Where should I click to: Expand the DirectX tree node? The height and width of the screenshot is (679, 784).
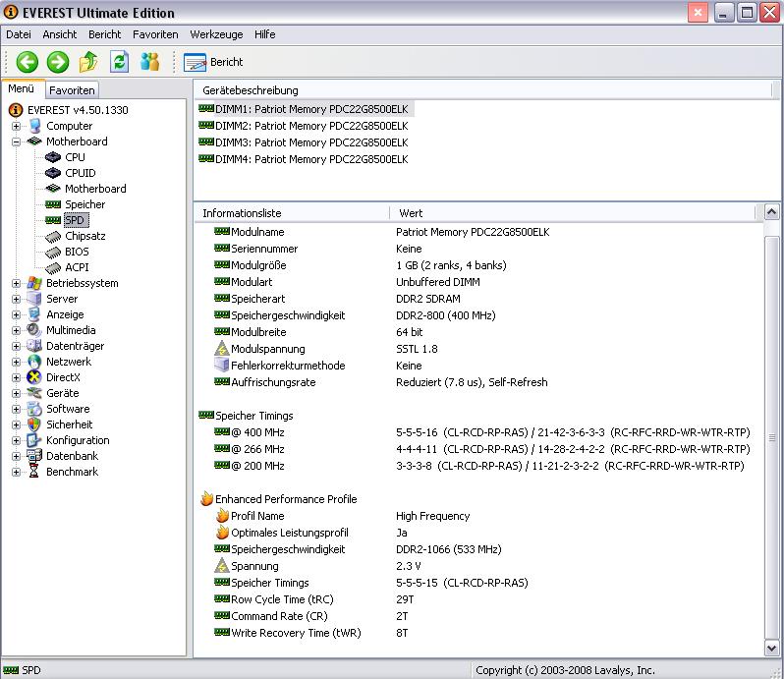[x=16, y=377]
